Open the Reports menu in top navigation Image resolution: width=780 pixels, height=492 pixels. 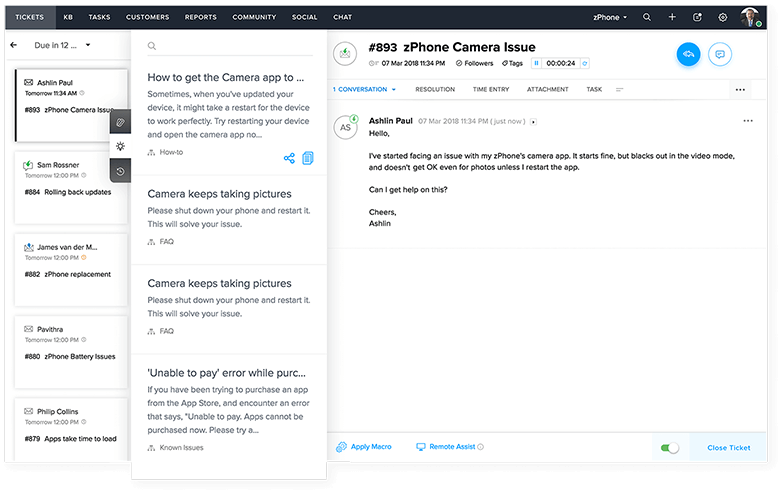(199, 17)
